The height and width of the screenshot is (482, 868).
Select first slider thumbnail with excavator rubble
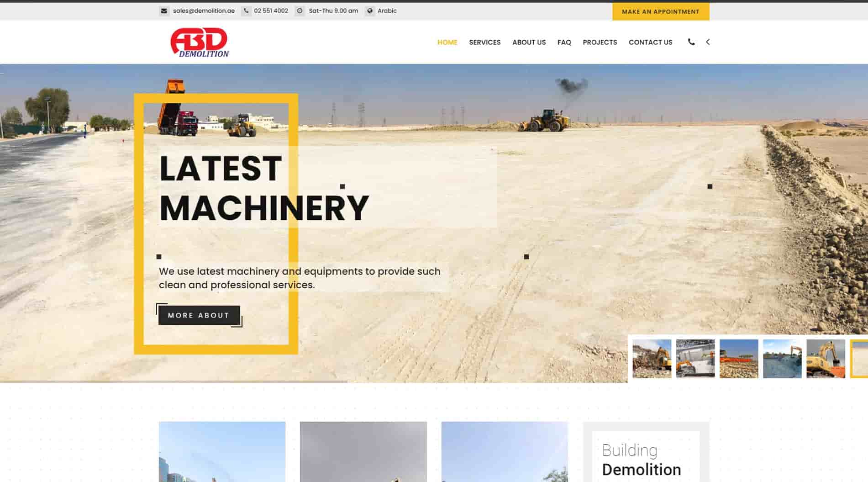[652, 359]
